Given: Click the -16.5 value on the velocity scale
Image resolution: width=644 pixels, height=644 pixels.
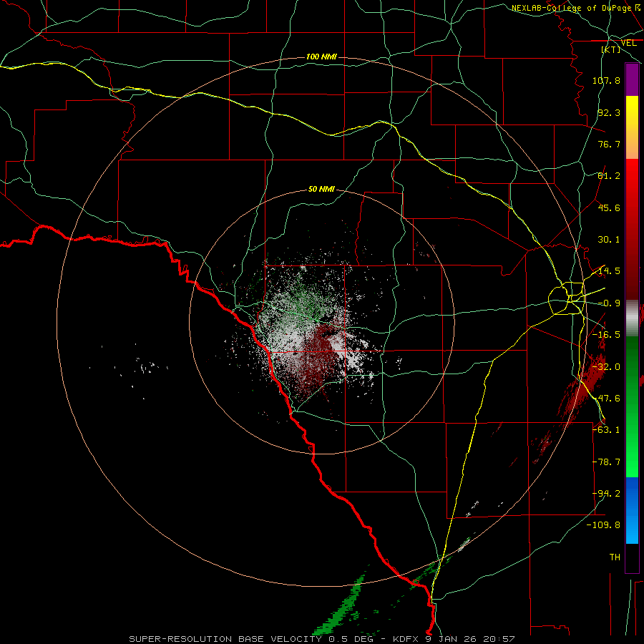Looking at the screenshot, I should 606,335.
